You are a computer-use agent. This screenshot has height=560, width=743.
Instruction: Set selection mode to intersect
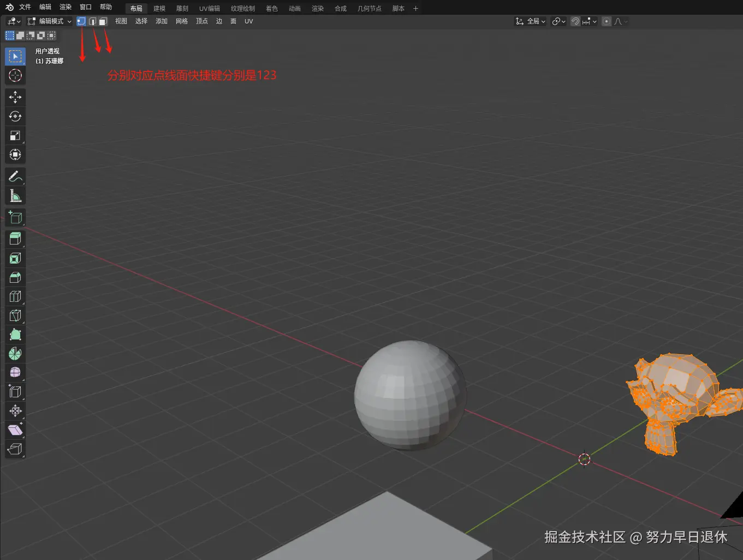[51, 35]
